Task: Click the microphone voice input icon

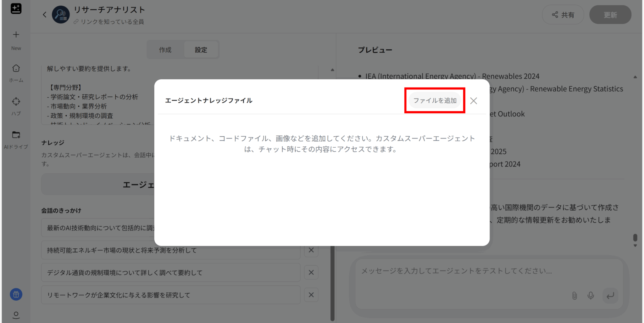Action: click(x=591, y=296)
